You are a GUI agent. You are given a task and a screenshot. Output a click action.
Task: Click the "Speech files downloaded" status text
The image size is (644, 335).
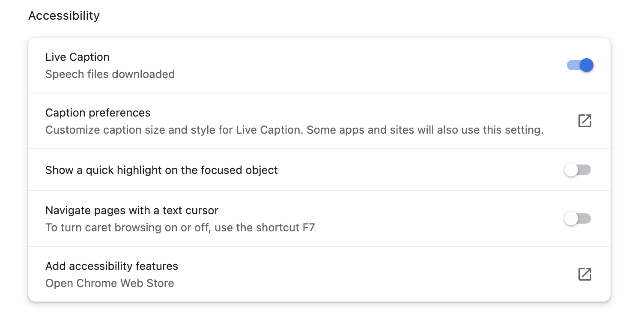pos(110,74)
